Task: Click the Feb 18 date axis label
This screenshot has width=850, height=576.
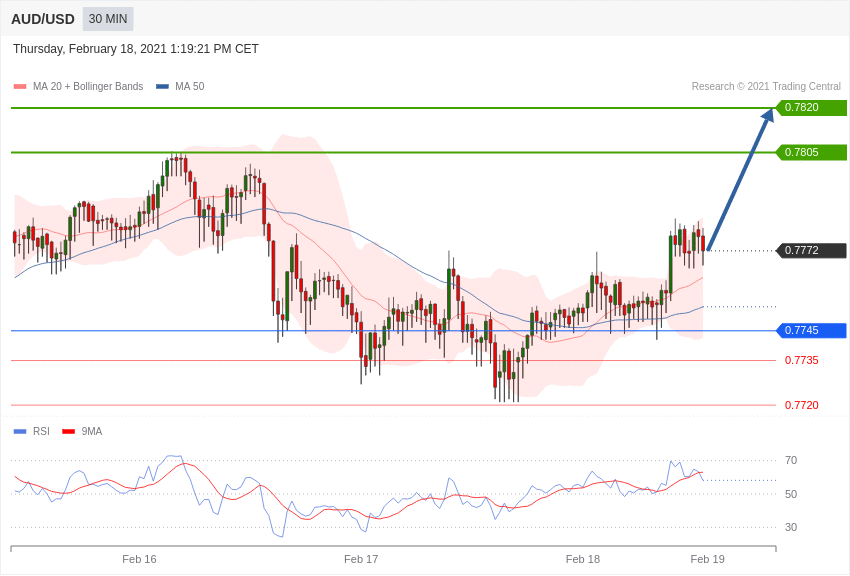Action: pyautogui.click(x=583, y=559)
